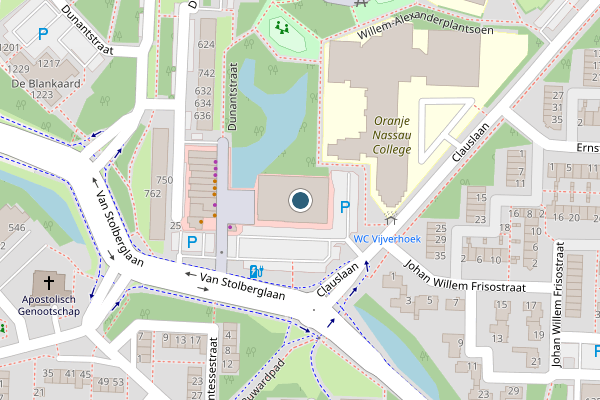
Task: Click the orange shop dot near number 25
Action: pyautogui.click(x=201, y=222)
